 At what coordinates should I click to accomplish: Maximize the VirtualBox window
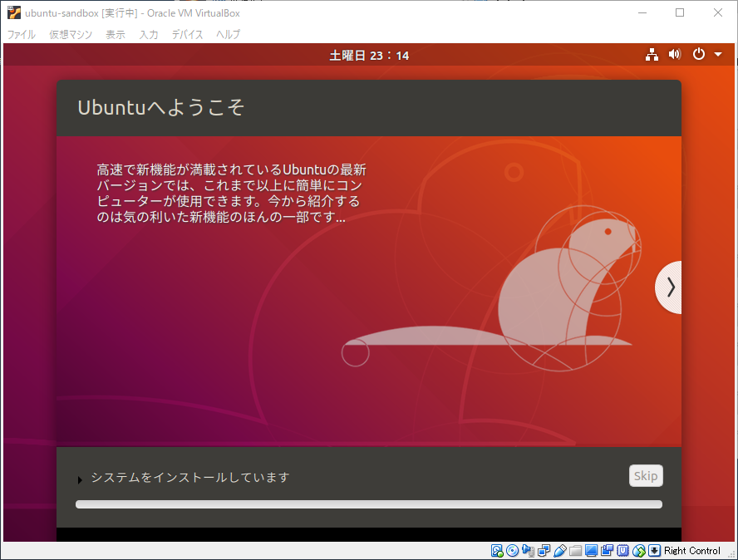680,12
